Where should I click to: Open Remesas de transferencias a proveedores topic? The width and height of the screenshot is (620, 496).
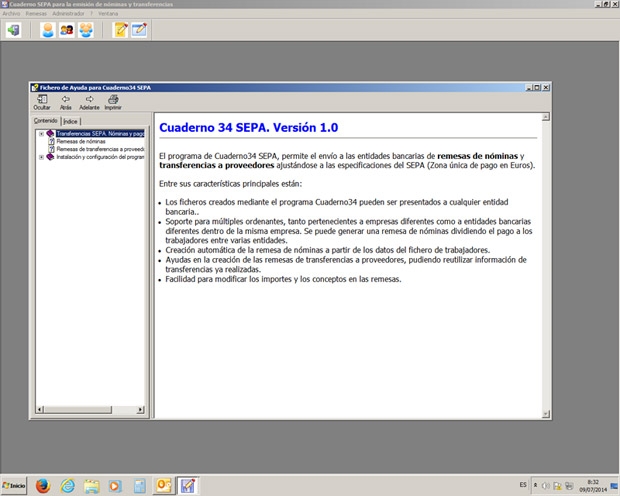tap(100, 149)
